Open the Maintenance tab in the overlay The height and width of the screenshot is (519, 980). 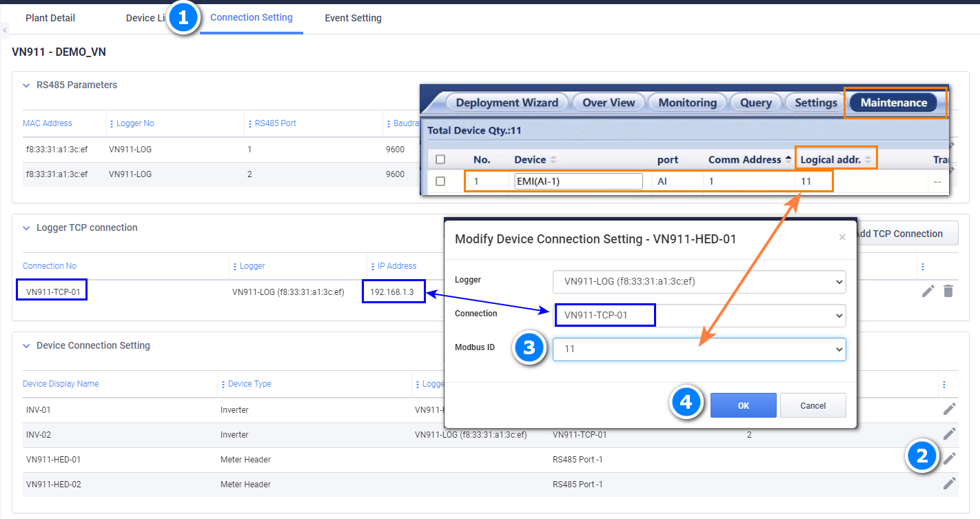[x=895, y=102]
